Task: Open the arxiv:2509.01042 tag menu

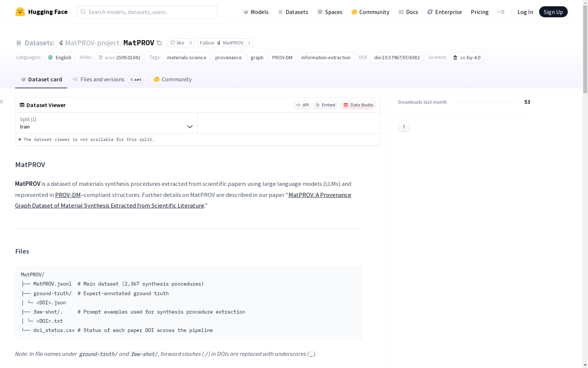Action: (119, 57)
